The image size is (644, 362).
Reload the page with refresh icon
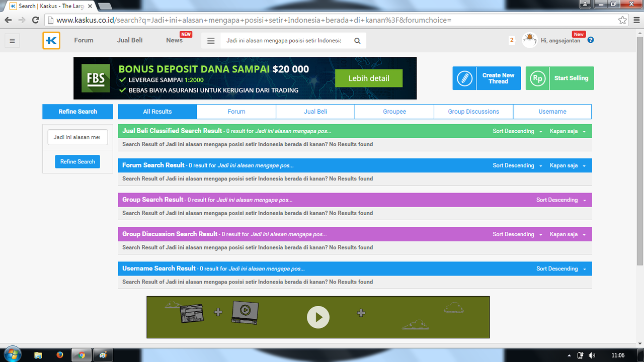pyautogui.click(x=35, y=20)
